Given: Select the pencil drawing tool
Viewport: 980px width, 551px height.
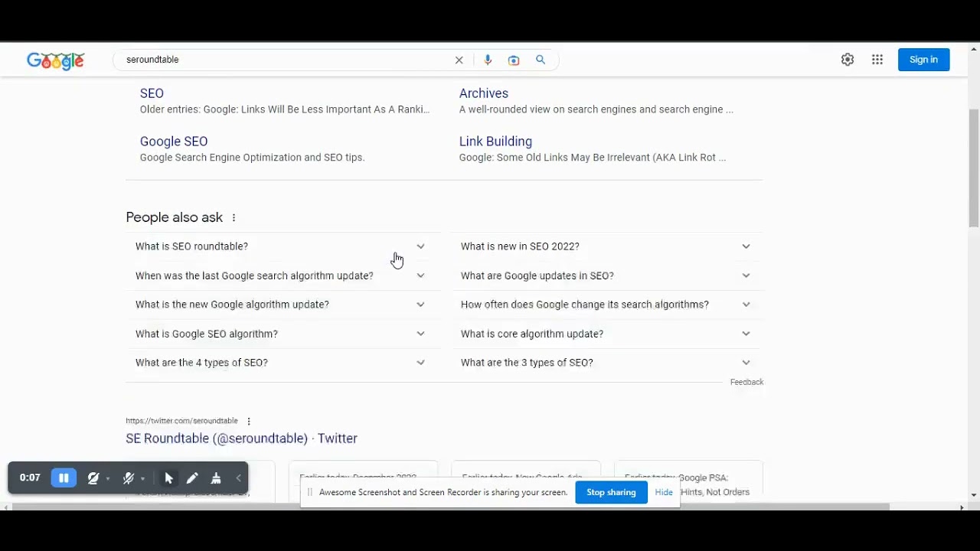Looking at the screenshot, I should point(192,478).
